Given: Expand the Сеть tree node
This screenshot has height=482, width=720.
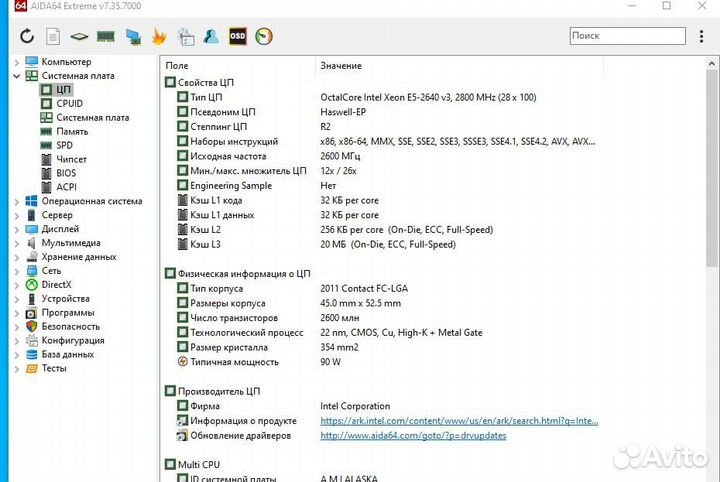Looking at the screenshot, I should click(x=17, y=271).
